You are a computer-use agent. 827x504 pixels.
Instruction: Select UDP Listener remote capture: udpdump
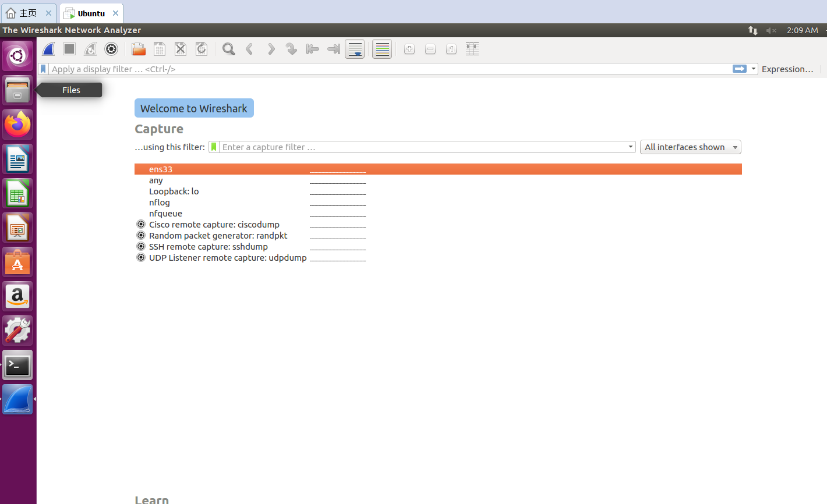[438, 258]
